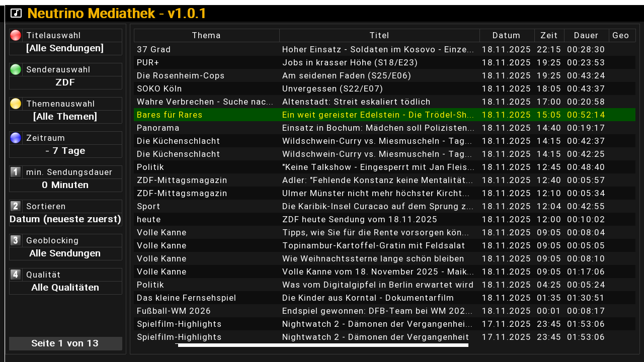This screenshot has width=644, height=362.
Task: Toggle the 'Alle Qualitäten' quality setting
Action: pyautogui.click(x=65, y=288)
